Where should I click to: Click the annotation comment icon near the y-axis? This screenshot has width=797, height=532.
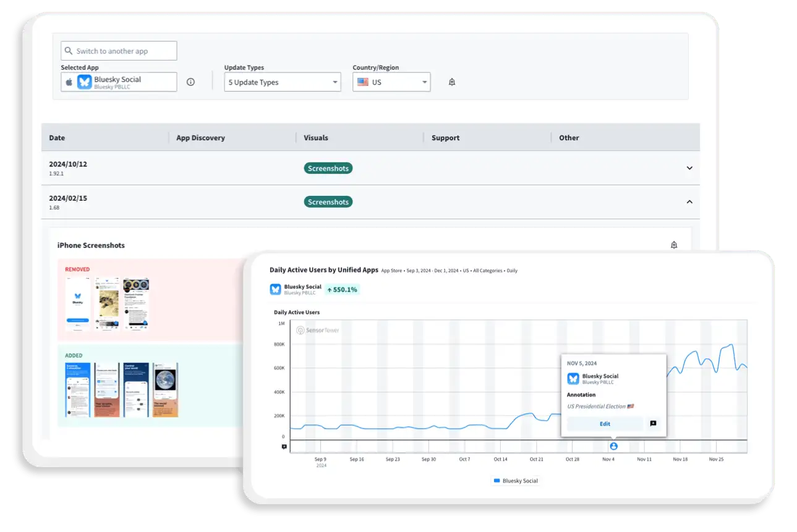[284, 446]
